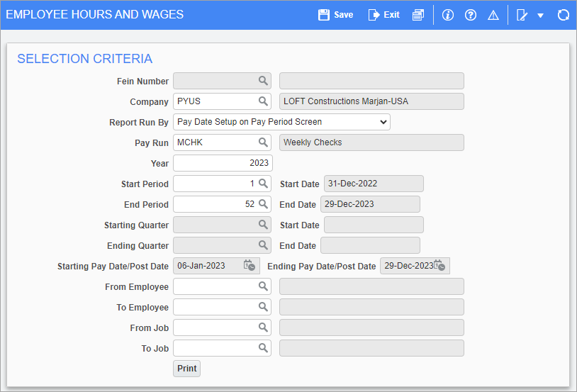Click the edit page pencil icon

tap(523, 15)
